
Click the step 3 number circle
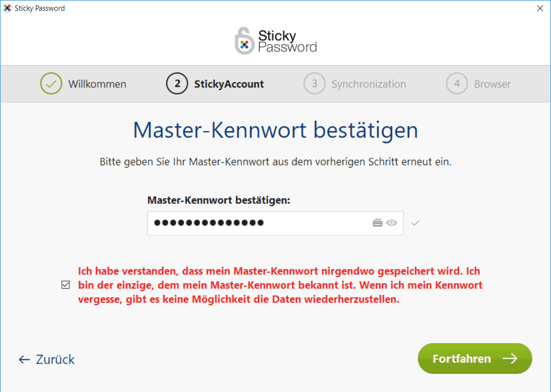click(x=314, y=84)
